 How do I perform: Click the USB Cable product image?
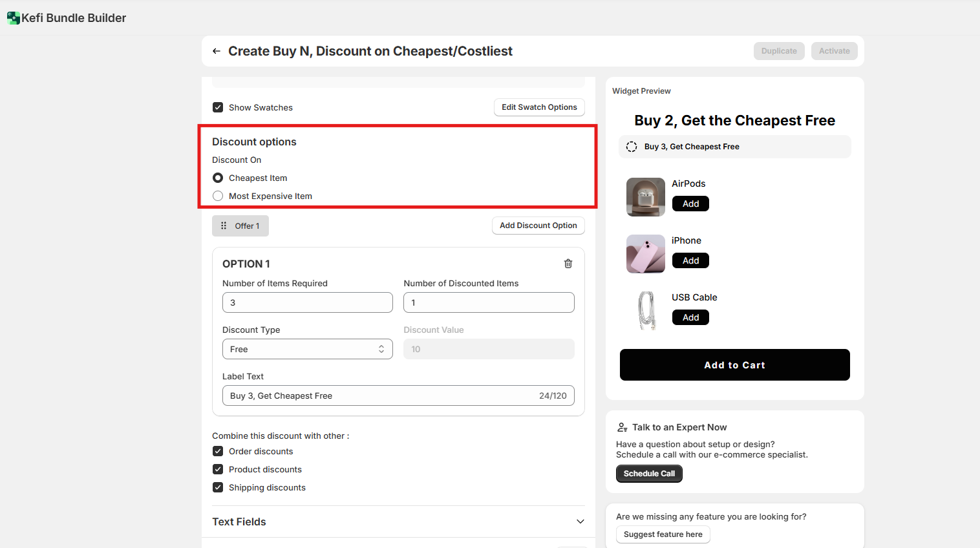tap(645, 311)
